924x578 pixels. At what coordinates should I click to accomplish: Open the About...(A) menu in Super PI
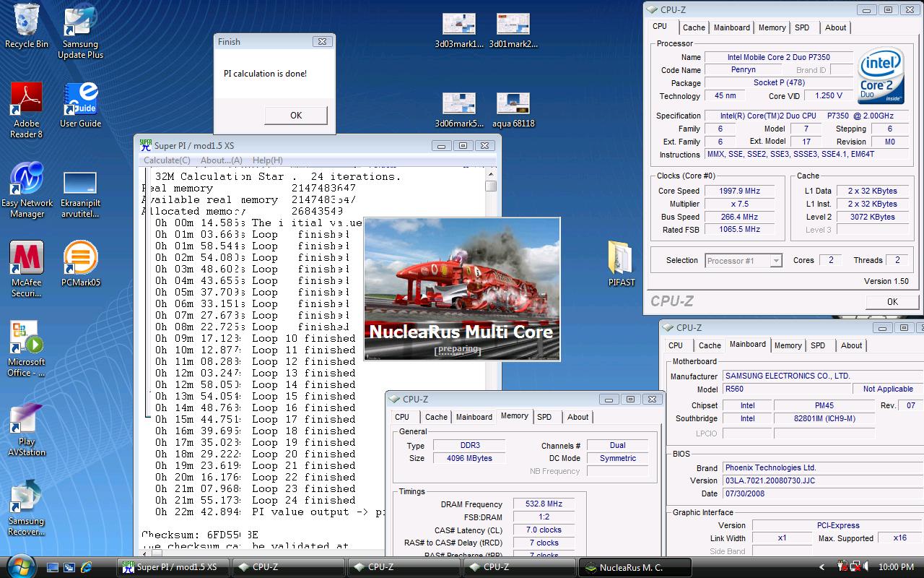(221, 160)
